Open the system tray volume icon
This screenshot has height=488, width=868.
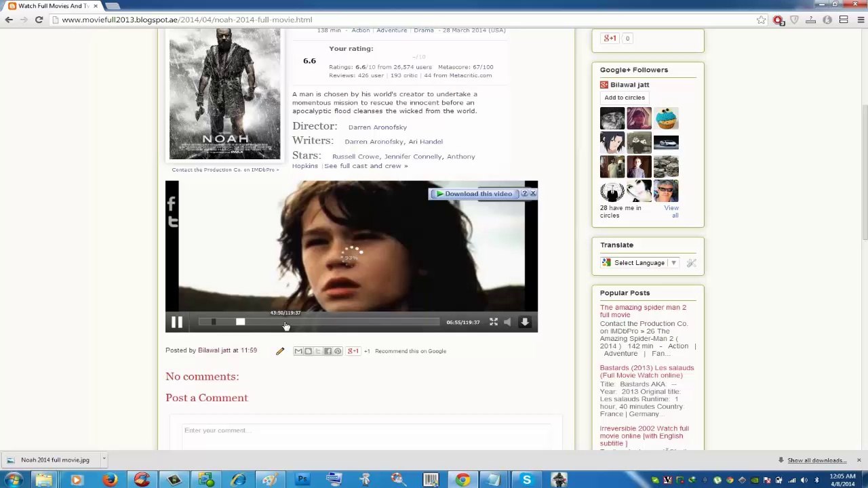pos(804,481)
